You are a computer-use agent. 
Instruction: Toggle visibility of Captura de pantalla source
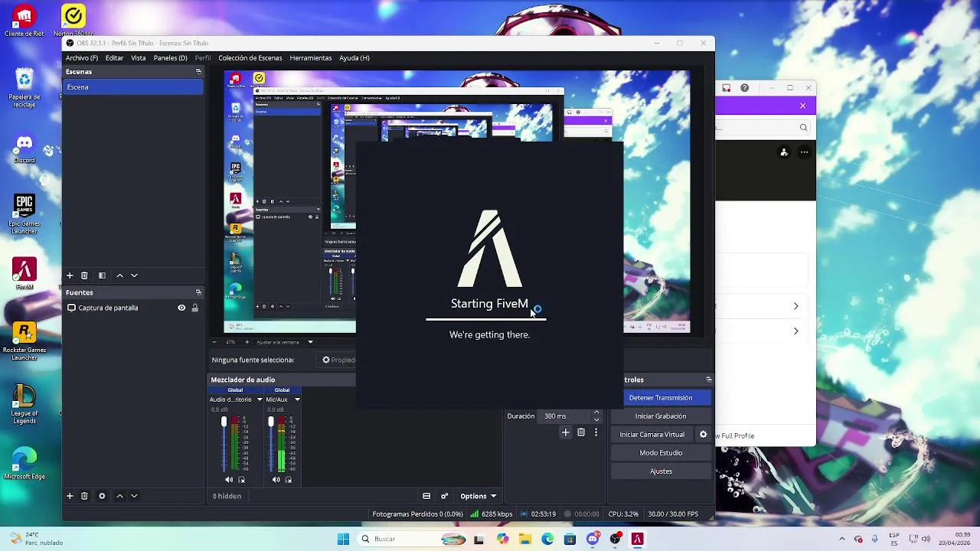pyautogui.click(x=181, y=308)
